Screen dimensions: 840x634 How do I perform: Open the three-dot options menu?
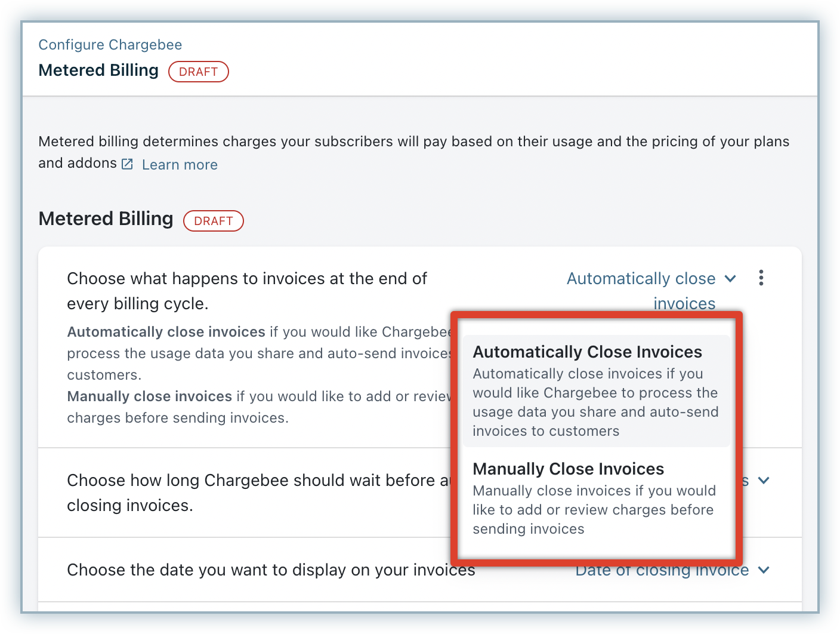coord(761,278)
